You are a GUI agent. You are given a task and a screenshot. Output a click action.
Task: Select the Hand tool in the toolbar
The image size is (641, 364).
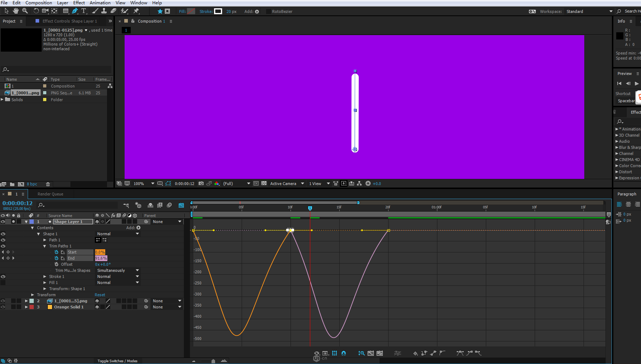click(15, 11)
